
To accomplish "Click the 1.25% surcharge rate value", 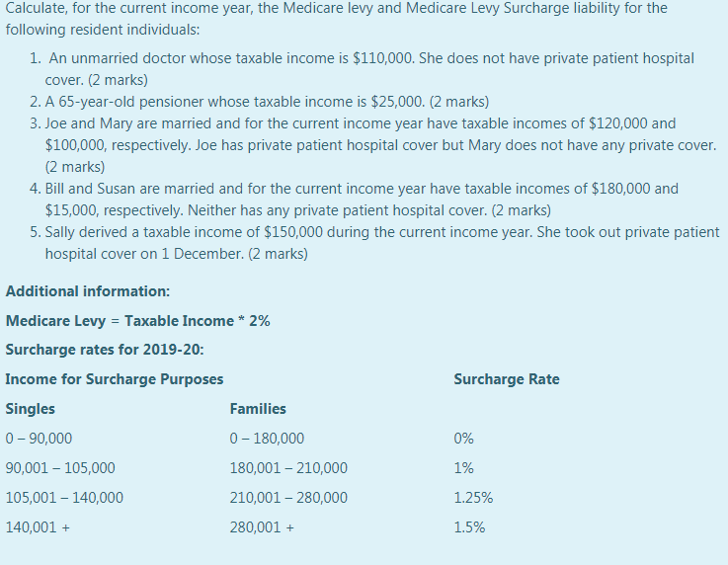I will point(473,498).
